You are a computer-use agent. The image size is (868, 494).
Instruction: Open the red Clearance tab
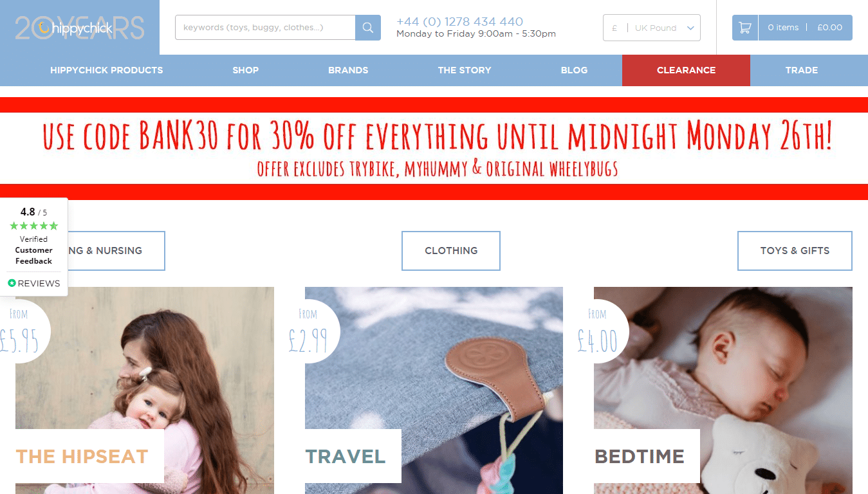pyautogui.click(x=686, y=70)
